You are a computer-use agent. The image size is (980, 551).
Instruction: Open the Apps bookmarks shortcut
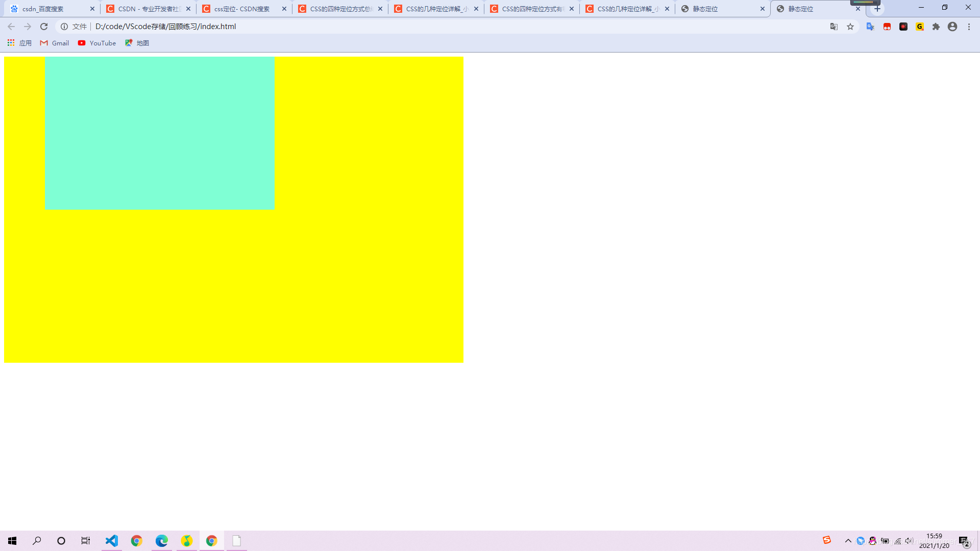click(19, 43)
